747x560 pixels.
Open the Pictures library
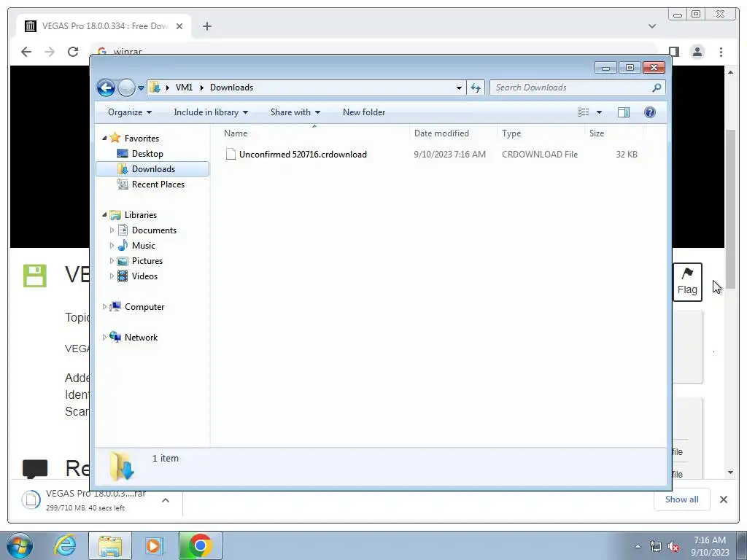(147, 261)
